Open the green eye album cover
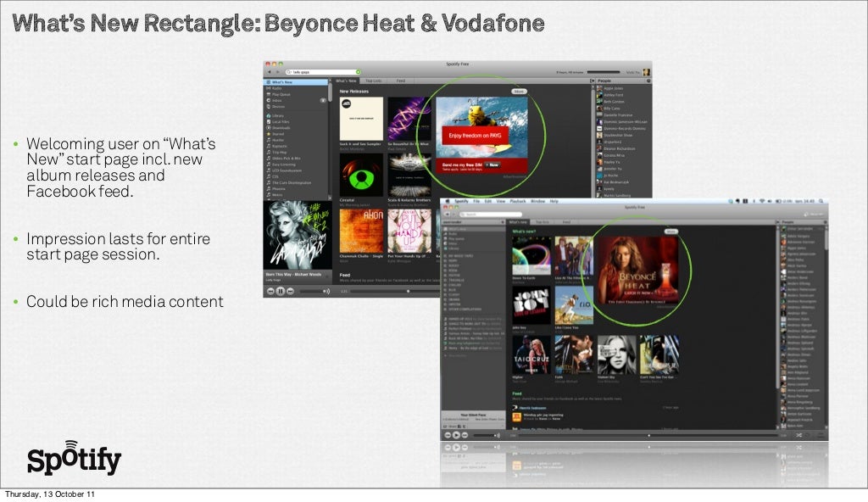 [x=361, y=175]
